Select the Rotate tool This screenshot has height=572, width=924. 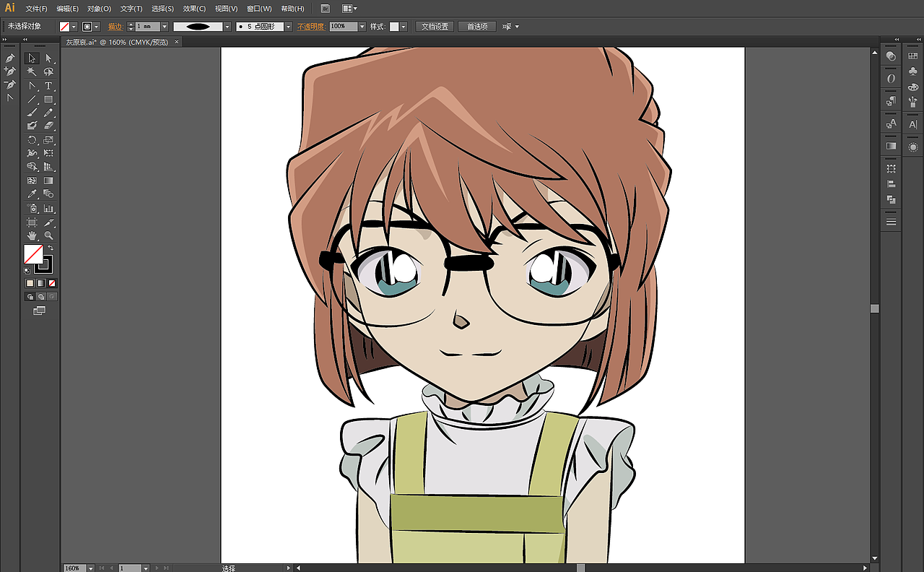coord(32,139)
